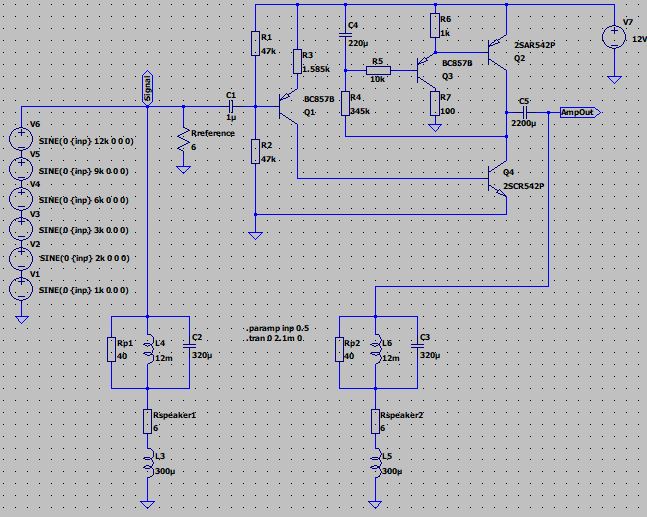Select capacitor C2 320µ symbol
The image size is (647, 517).
tap(189, 345)
